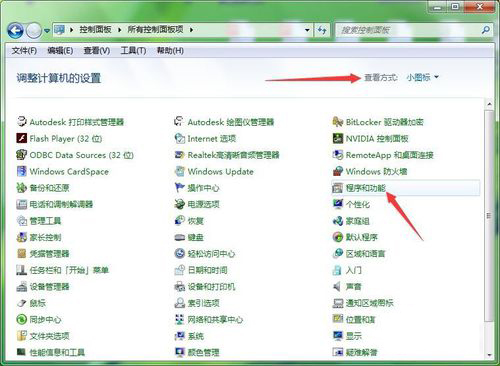Open 恢复 (Recovery) link
This screenshot has height=366, width=500.
(x=195, y=221)
